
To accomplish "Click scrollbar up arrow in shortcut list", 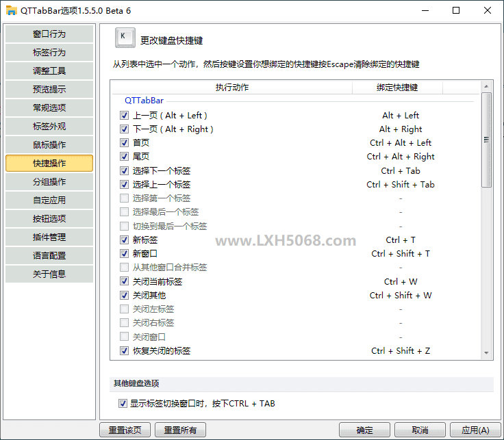I will pos(486,86).
